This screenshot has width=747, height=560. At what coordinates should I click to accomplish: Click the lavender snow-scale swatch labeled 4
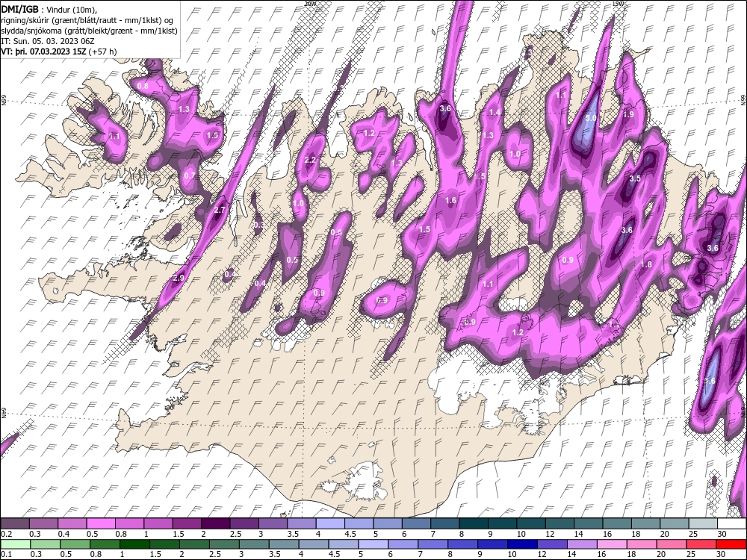tap(330, 523)
